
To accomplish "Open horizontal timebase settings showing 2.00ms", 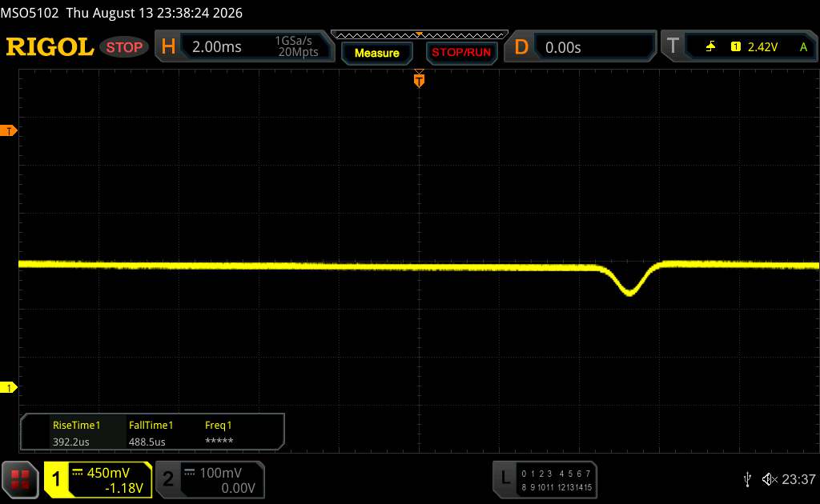I will (x=245, y=46).
